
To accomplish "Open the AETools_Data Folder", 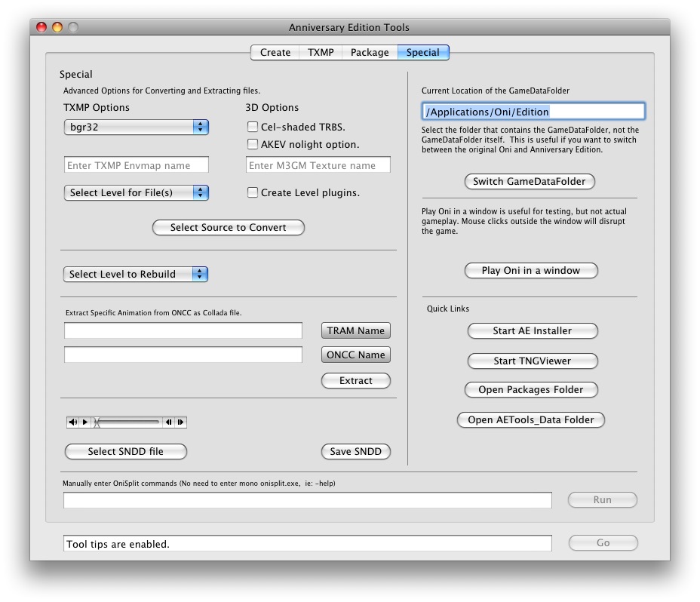I will tap(531, 419).
